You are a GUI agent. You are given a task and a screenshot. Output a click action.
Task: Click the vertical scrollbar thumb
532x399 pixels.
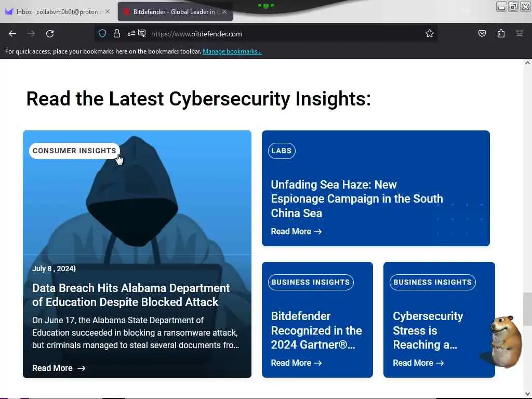pos(527,309)
